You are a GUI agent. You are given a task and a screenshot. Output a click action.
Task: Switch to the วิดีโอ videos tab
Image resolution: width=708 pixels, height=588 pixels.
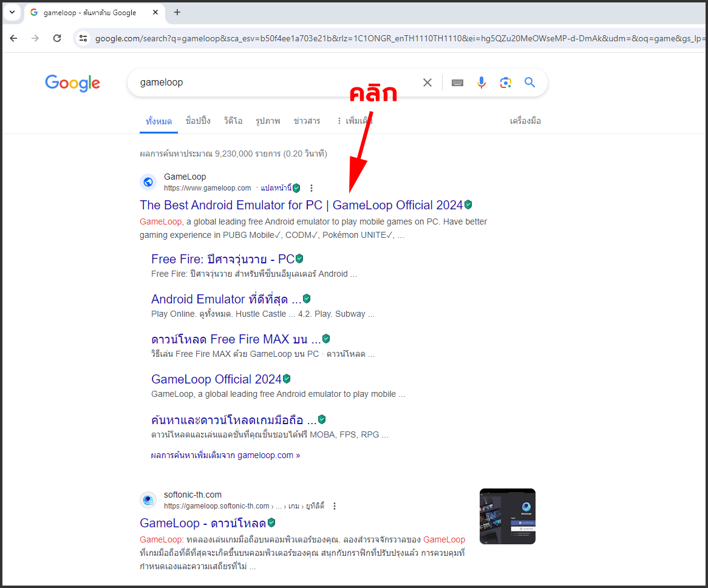tap(233, 121)
